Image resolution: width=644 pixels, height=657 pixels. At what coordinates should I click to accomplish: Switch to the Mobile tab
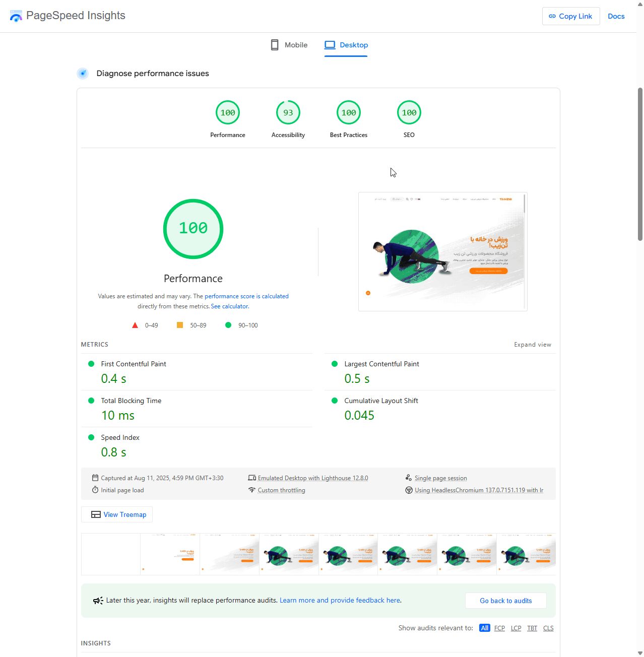(x=289, y=45)
